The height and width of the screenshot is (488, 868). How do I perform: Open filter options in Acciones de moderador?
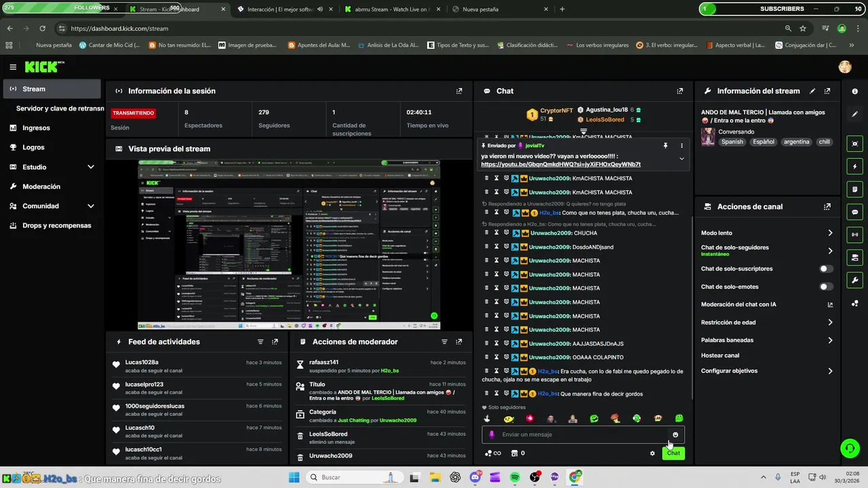[445, 342]
